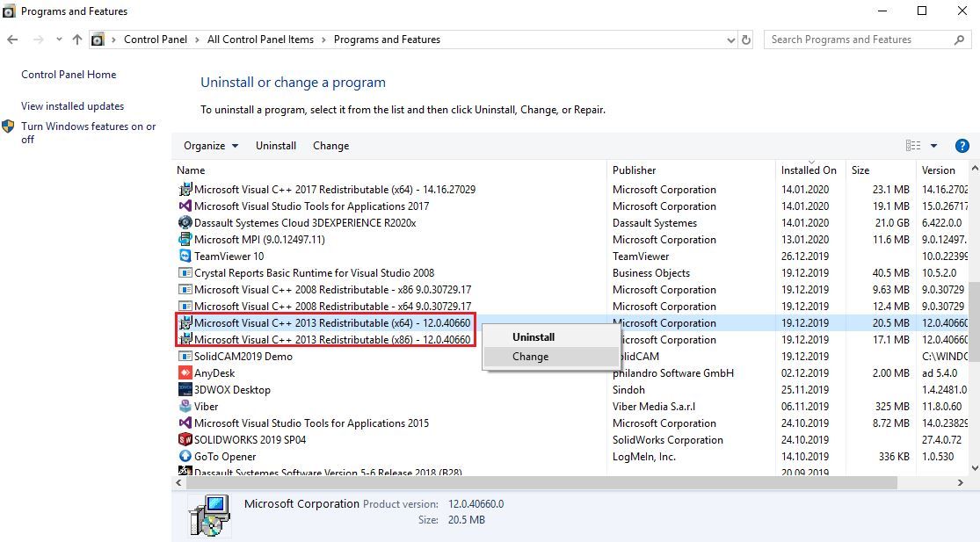Expand the view options dropdown arrow
This screenshot has height=542, width=980.
coord(933,146)
